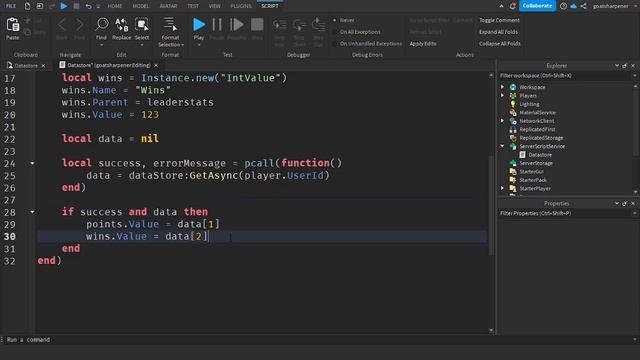
Task: Switch to the HOME ribbon tab
Action: tap(115, 6)
